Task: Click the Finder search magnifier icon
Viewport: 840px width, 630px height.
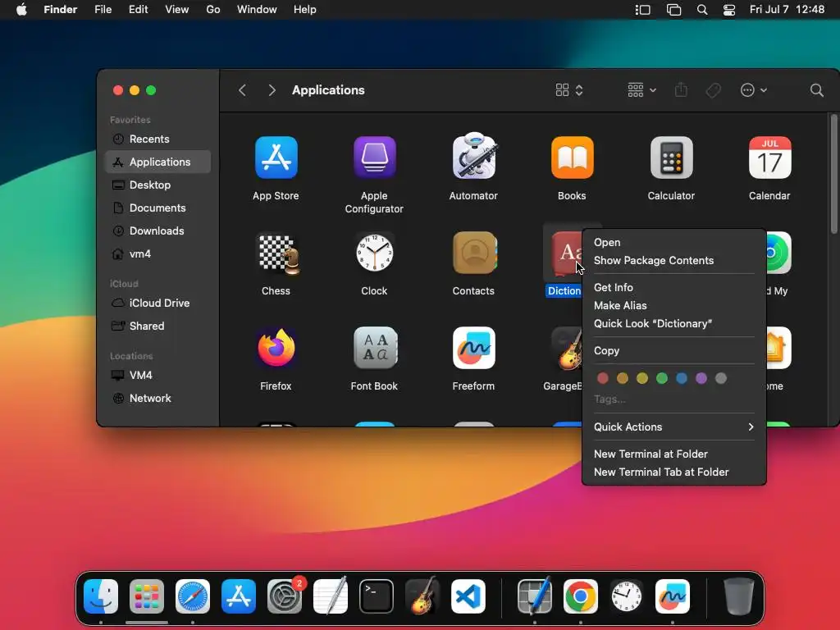Action: coord(816,90)
